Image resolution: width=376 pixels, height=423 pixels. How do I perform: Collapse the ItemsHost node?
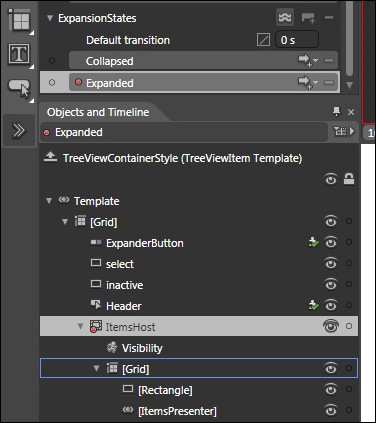[81, 326]
